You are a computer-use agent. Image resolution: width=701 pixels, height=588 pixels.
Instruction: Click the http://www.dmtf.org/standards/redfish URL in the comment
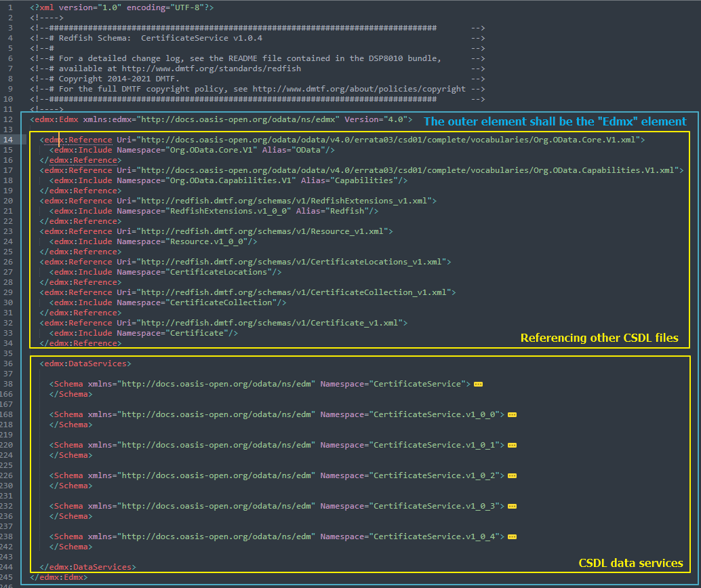(212, 68)
